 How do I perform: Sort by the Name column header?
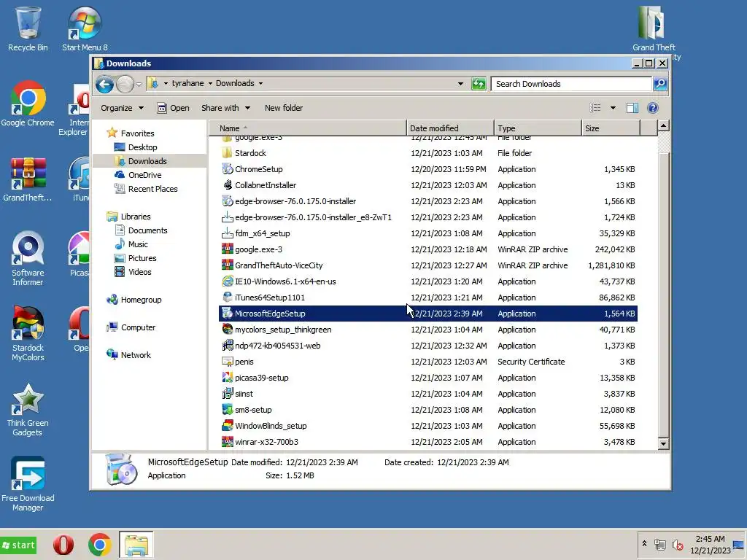click(x=307, y=128)
